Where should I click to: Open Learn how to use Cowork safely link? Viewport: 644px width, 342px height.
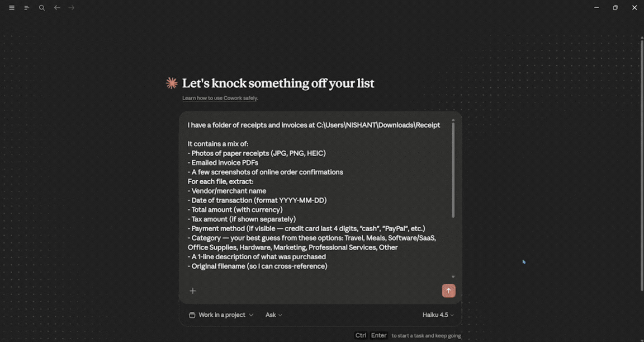pyautogui.click(x=220, y=99)
